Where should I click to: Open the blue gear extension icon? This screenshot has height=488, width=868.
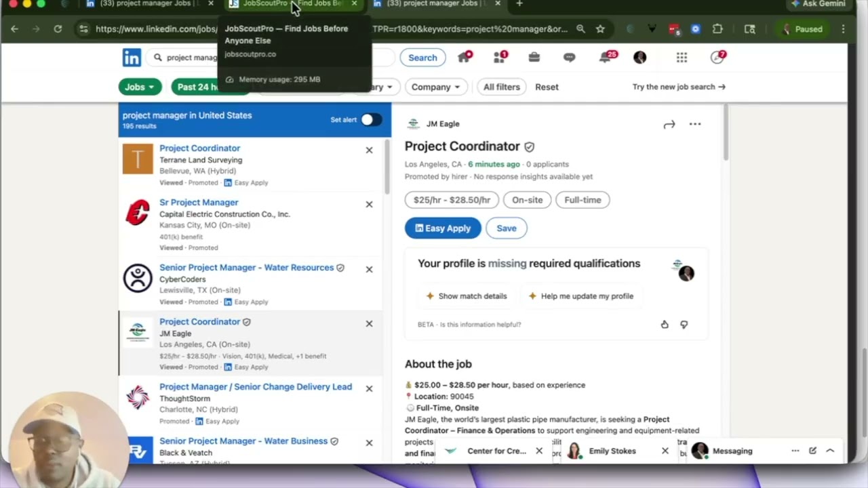695,29
